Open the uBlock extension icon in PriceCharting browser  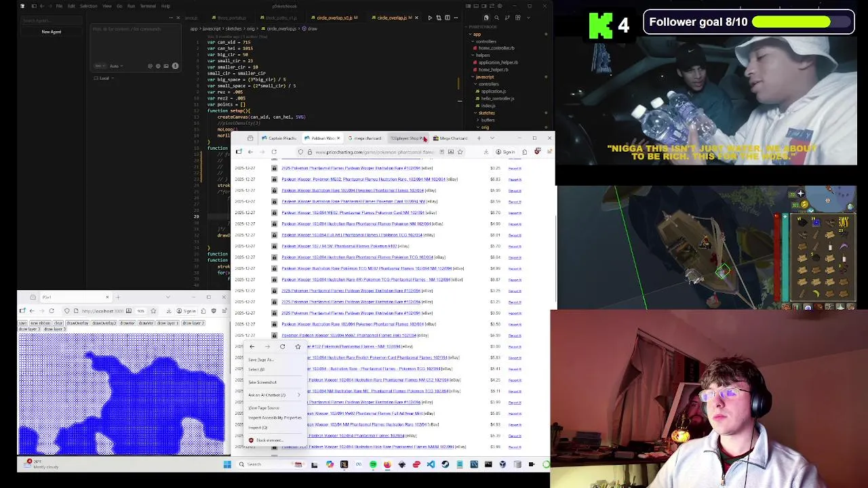538,151
